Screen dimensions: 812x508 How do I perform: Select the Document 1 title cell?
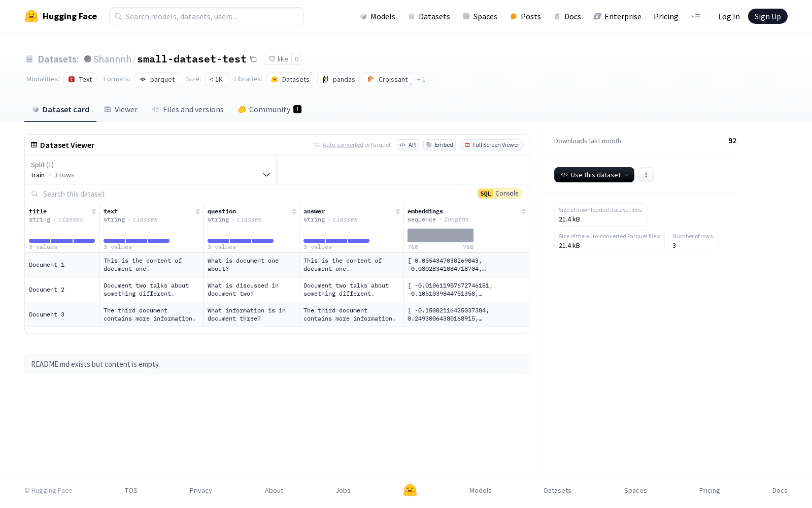pos(62,265)
